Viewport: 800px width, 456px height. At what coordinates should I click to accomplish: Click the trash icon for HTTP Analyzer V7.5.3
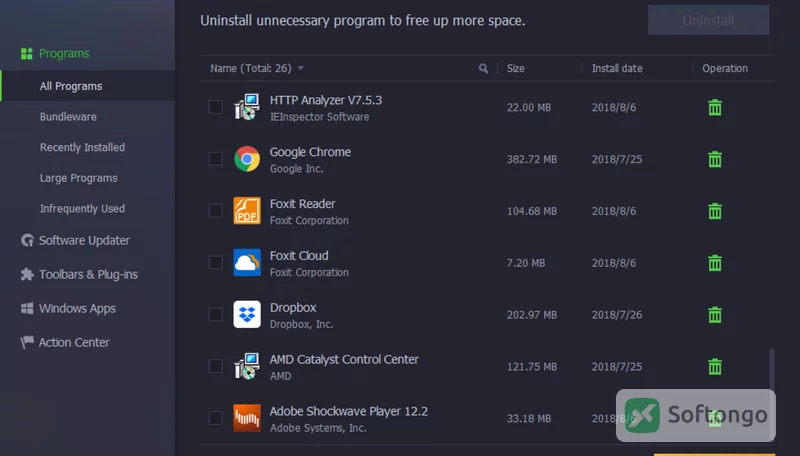[x=715, y=108]
